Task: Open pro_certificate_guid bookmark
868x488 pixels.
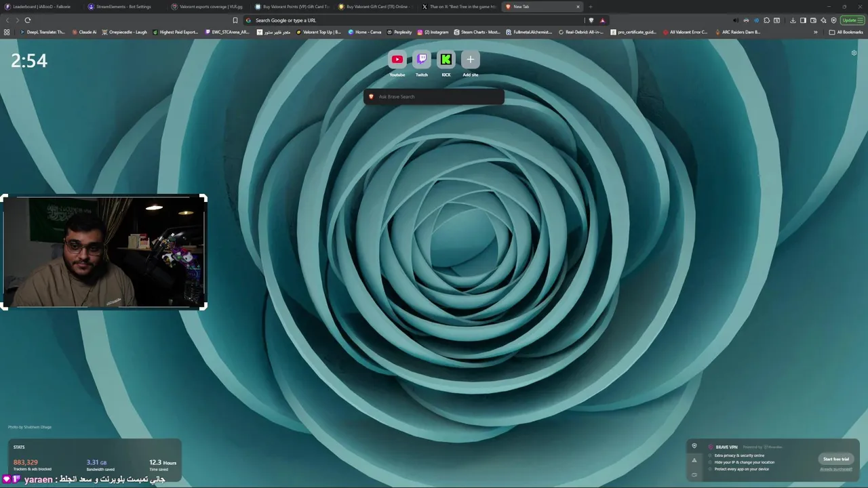Action: pyautogui.click(x=633, y=32)
